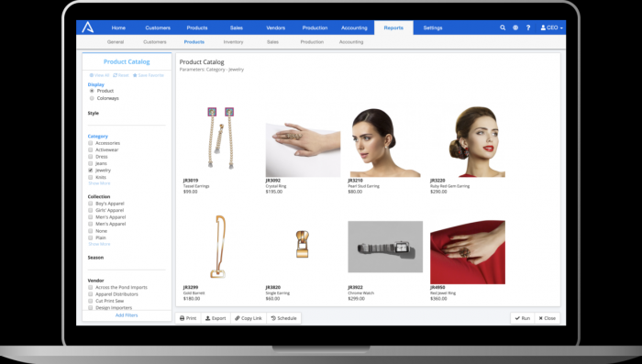Image resolution: width=642 pixels, height=364 pixels.
Task: Schedule this report
Action: (283, 318)
